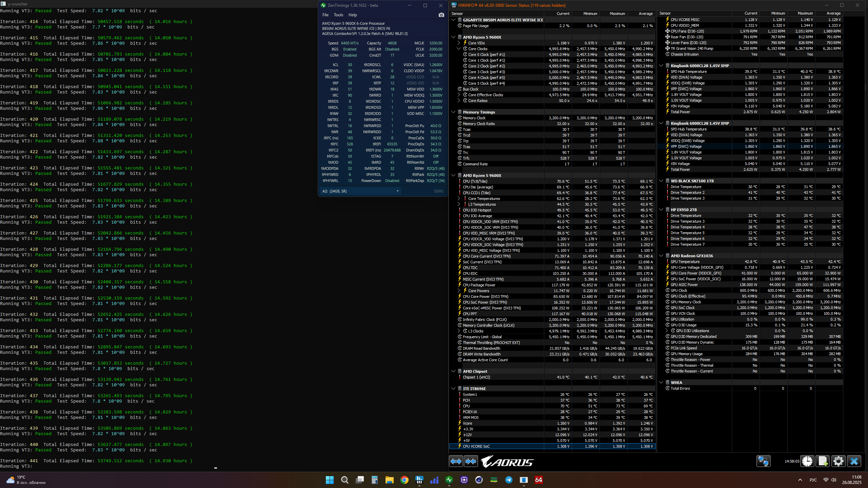Open HWiNFO sensor settings gear

pos(838,461)
